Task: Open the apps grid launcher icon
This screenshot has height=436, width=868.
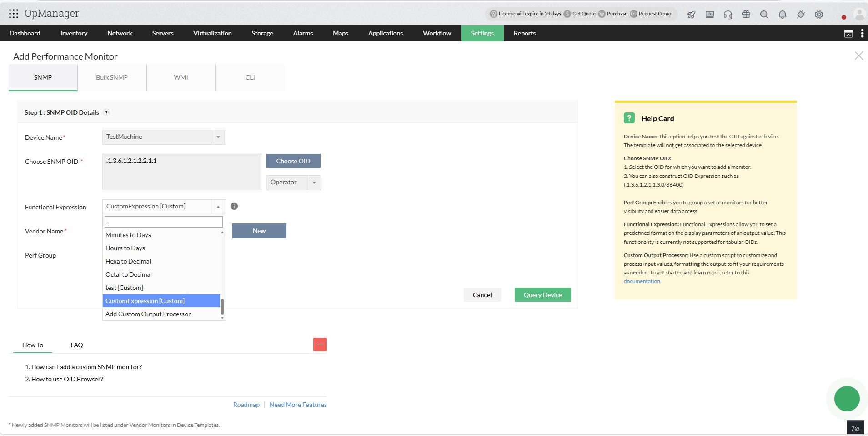Action: pyautogui.click(x=14, y=14)
